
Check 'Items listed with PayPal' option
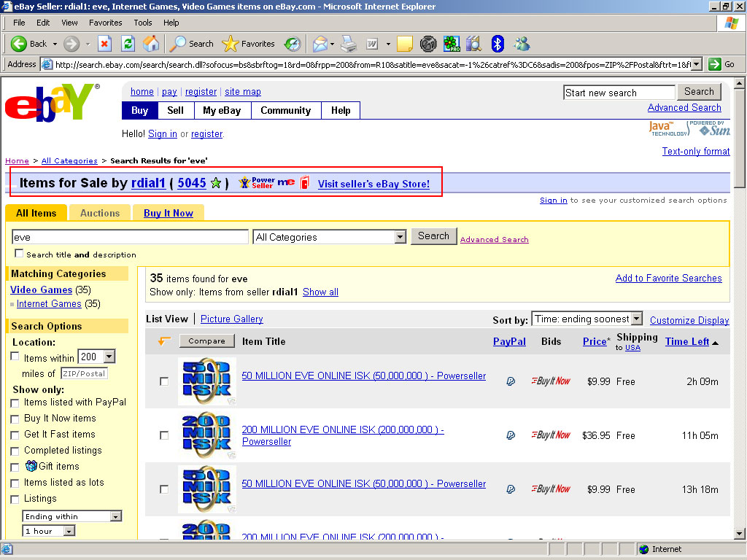[x=15, y=402]
